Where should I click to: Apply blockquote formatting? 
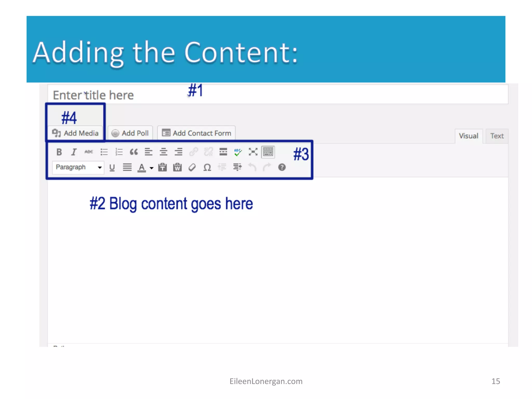click(134, 152)
